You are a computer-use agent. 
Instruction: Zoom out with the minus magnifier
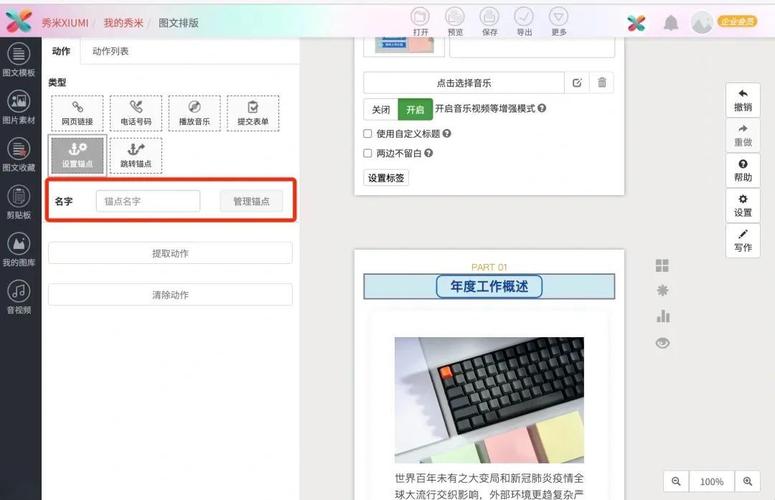(676, 481)
